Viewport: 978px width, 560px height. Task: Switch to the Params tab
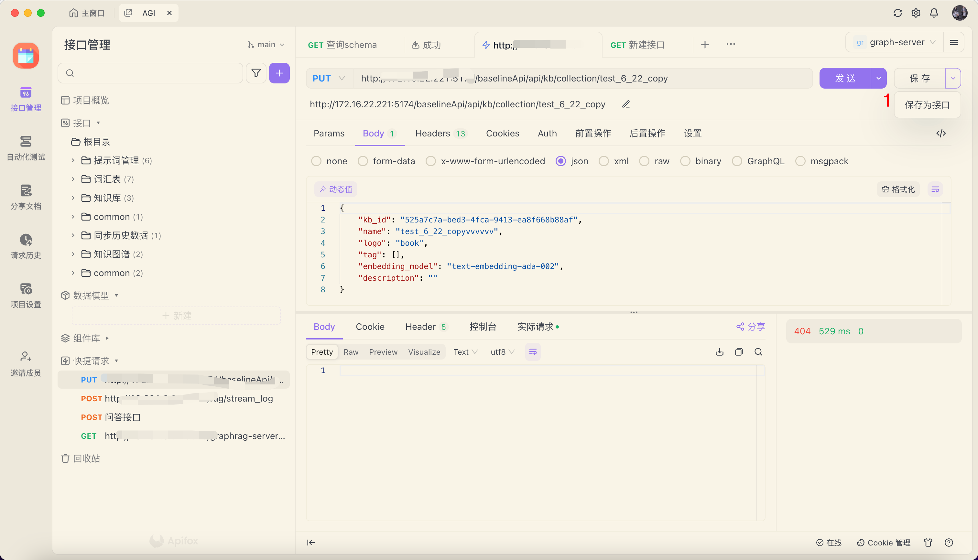coord(329,134)
